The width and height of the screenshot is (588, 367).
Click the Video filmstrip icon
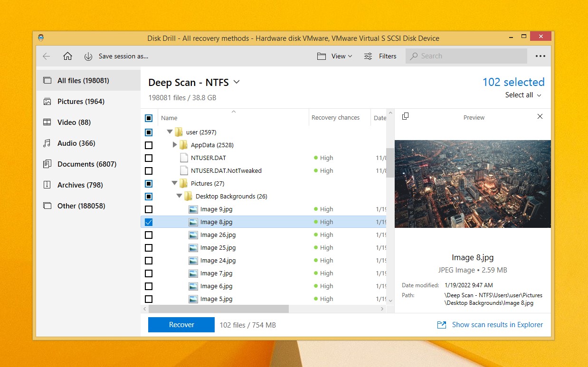tap(47, 122)
